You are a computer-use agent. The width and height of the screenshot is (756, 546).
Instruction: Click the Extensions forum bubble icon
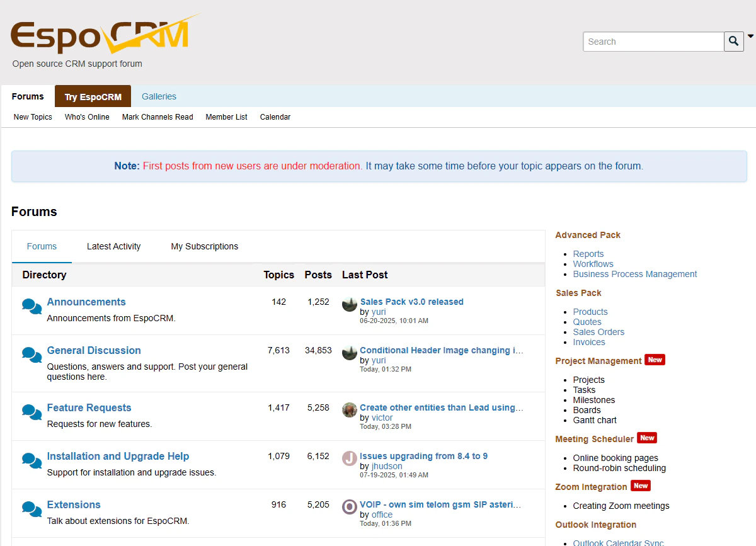click(x=31, y=509)
